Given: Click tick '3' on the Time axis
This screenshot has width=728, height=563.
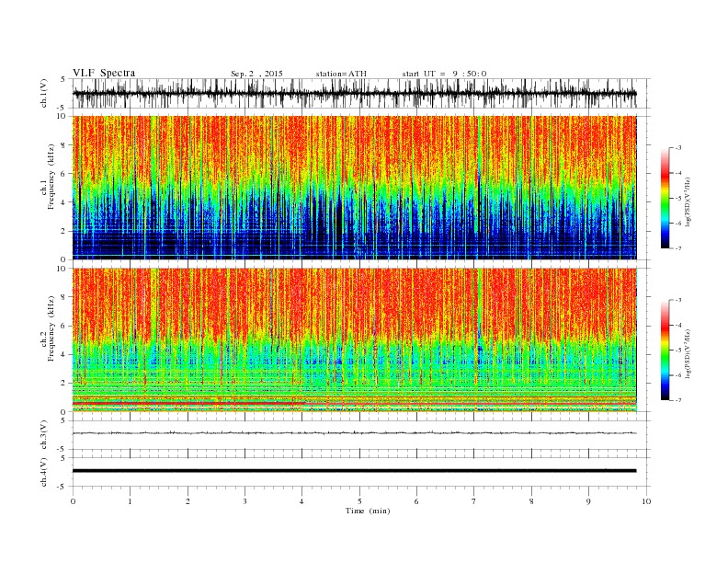Looking at the screenshot, I should [x=245, y=501].
